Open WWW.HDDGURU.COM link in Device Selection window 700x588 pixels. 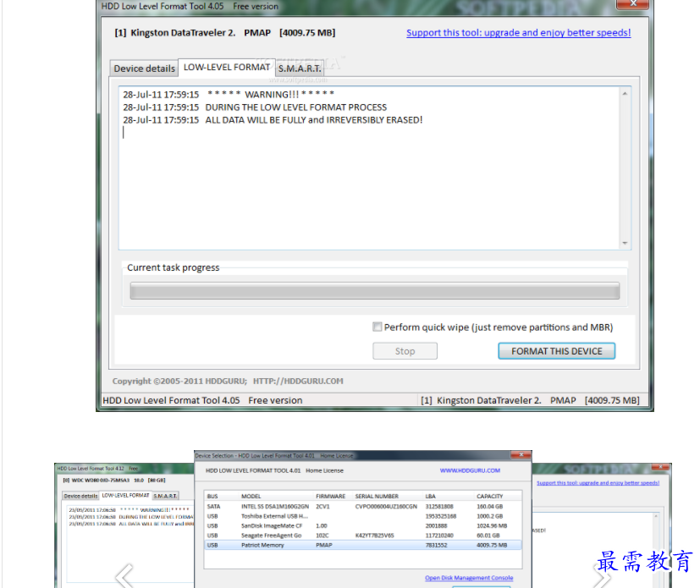point(470,470)
